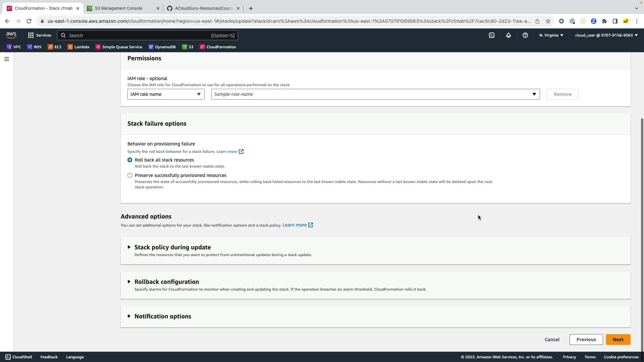Toggle the hamburger side navigation menu

[6, 59]
